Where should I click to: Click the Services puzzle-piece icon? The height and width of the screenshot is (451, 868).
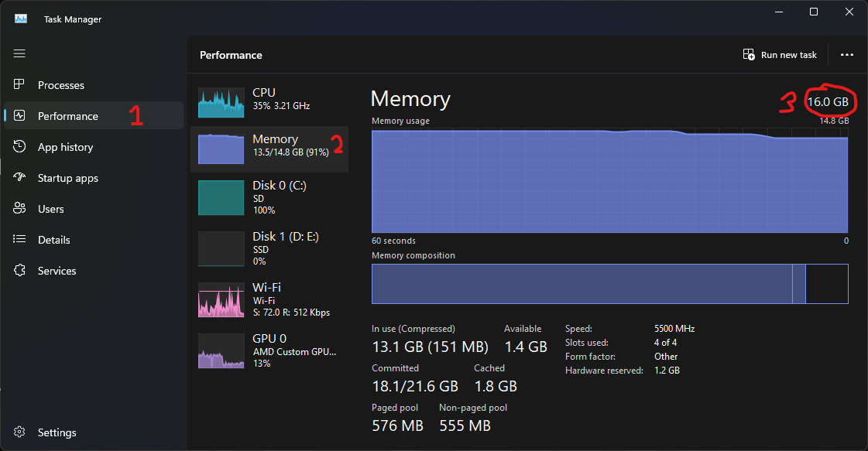19,271
